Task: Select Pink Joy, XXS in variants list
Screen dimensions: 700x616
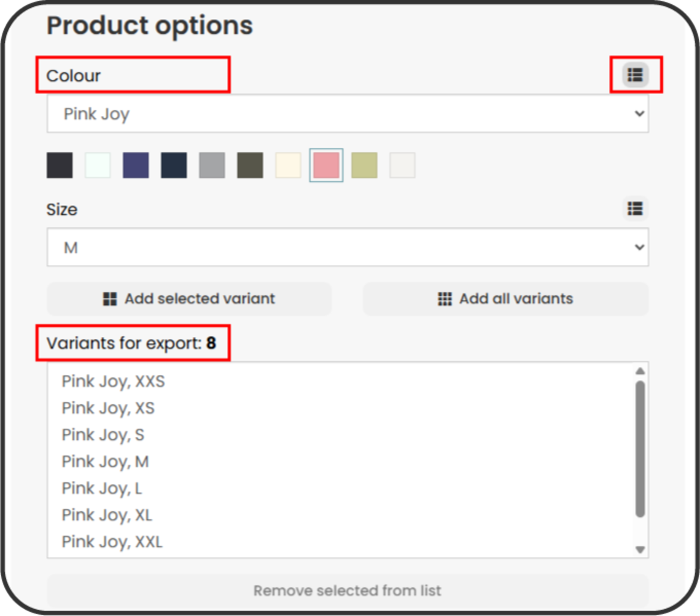Action: tap(114, 382)
